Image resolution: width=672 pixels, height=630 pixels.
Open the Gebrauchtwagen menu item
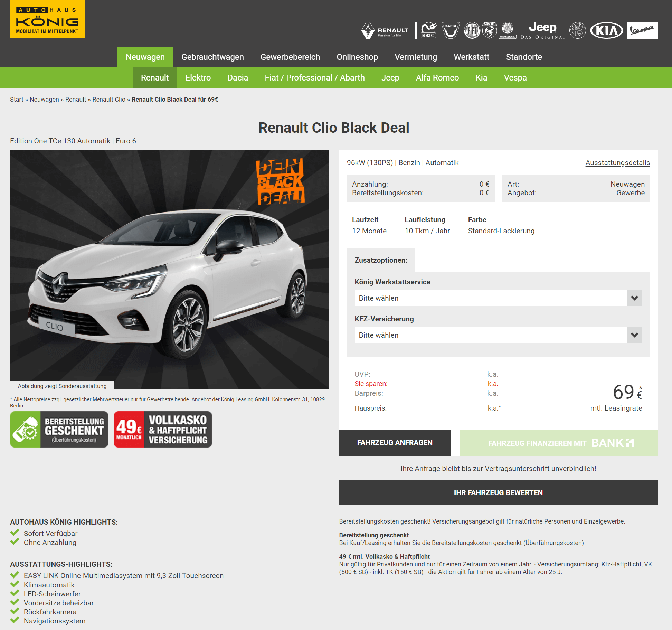[x=212, y=57]
